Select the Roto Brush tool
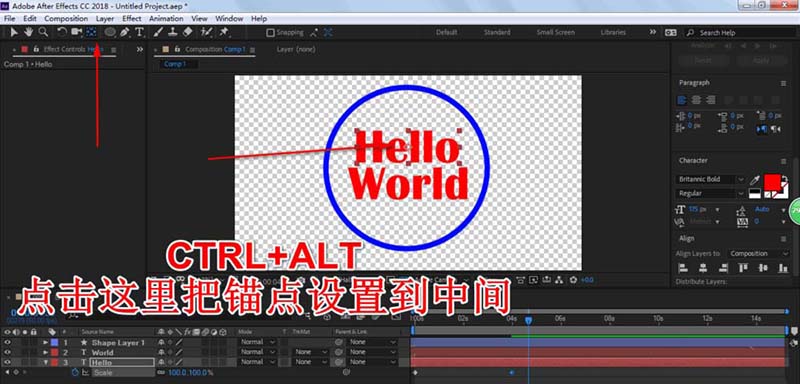This screenshot has height=384, width=800. pyautogui.click(x=206, y=32)
